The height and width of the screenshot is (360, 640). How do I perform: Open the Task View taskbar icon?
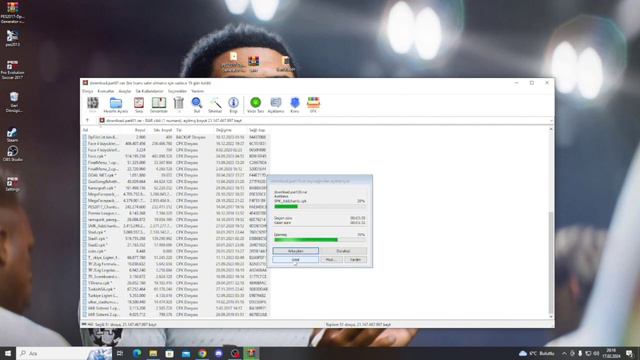120,353
